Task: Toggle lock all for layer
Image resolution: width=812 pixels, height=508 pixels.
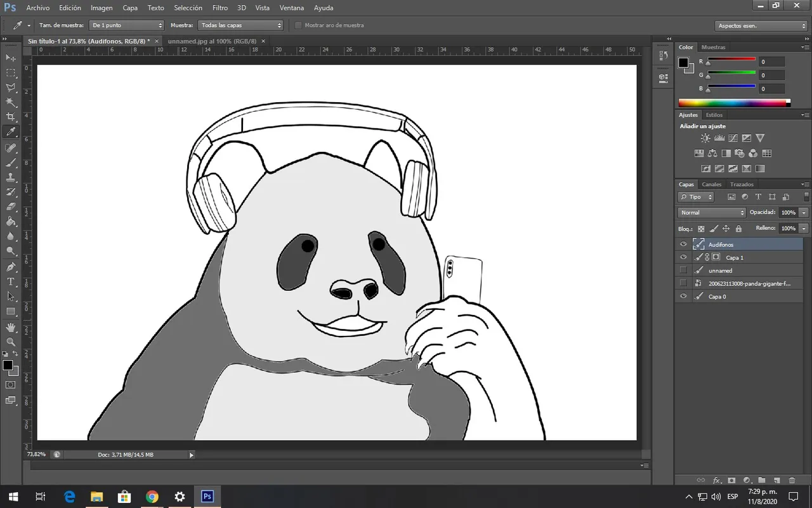Action: (x=738, y=229)
